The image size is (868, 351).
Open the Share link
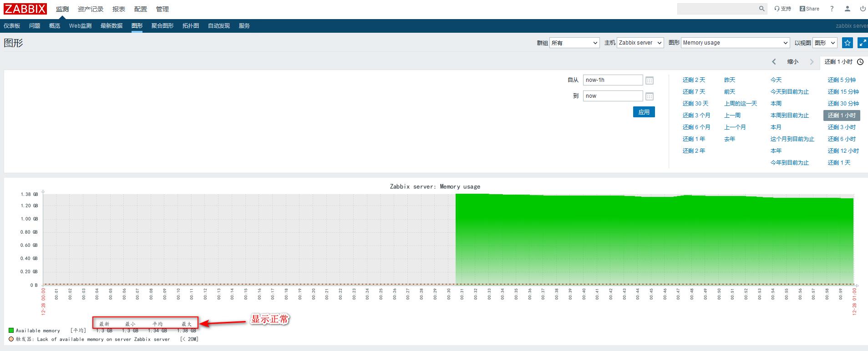click(809, 9)
